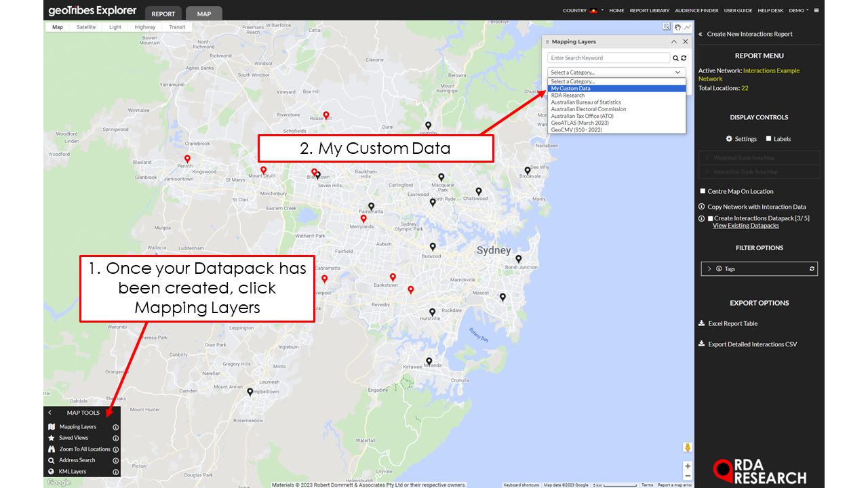Close the Mapping Layers panel
Viewport: 868px width, 488px height.
[x=685, y=42]
